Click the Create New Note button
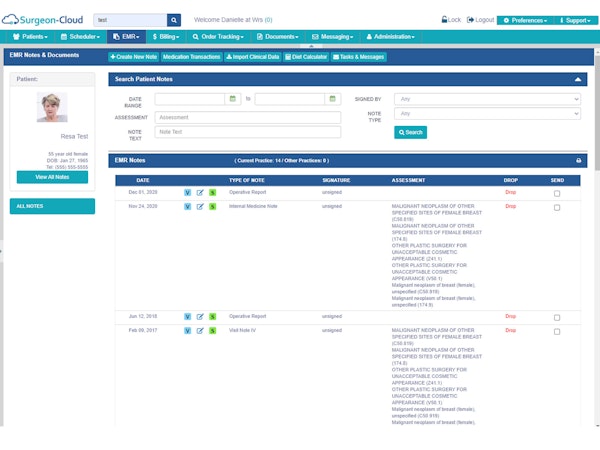The image size is (600, 450). point(134,57)
